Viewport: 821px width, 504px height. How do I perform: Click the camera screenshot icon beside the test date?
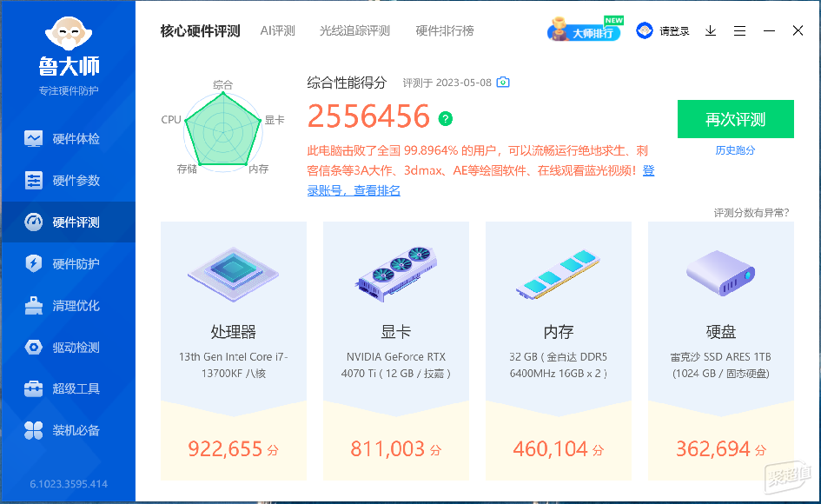click(x=503, y=83)
